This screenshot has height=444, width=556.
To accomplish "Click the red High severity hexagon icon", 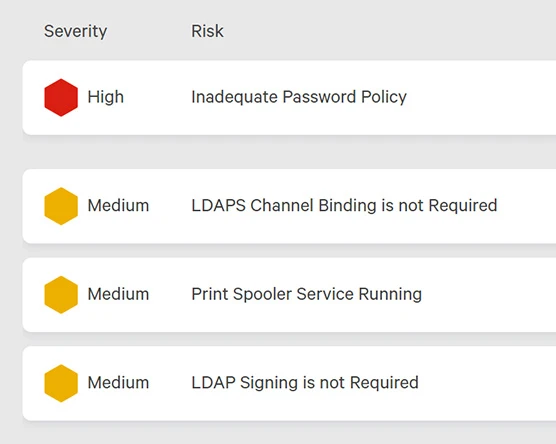I will tap(61, 98).
